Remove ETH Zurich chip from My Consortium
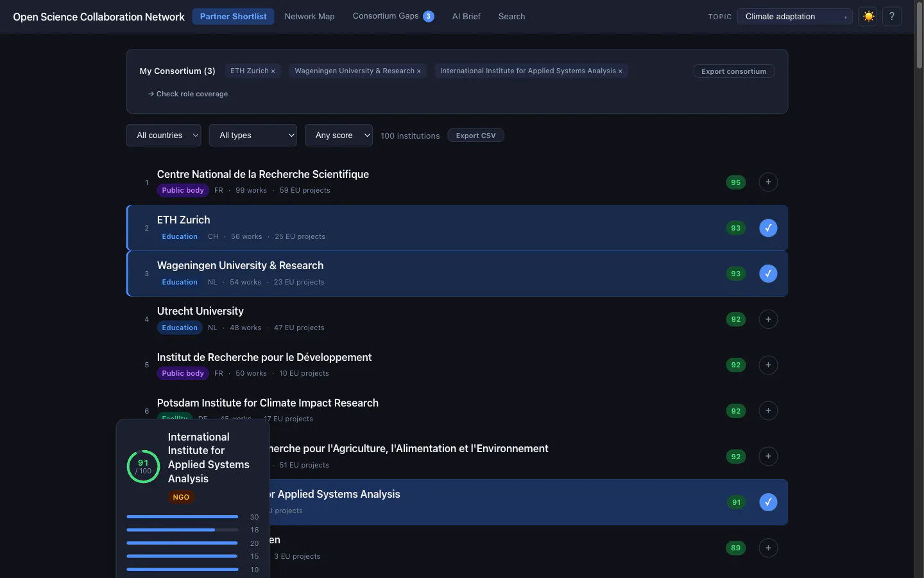The image size is (924, 578). point(273,71)
